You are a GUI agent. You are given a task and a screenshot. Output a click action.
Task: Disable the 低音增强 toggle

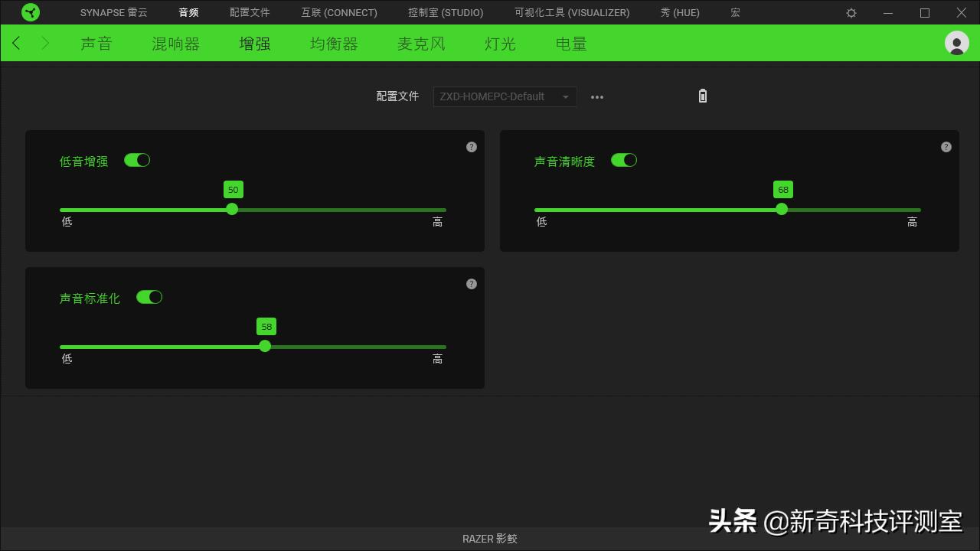(x=137, y=160)
